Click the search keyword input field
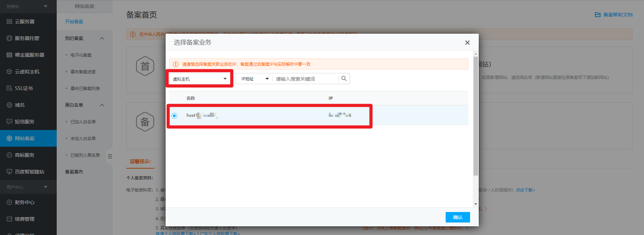Viewport: 644px width, 235px height. 305,79
